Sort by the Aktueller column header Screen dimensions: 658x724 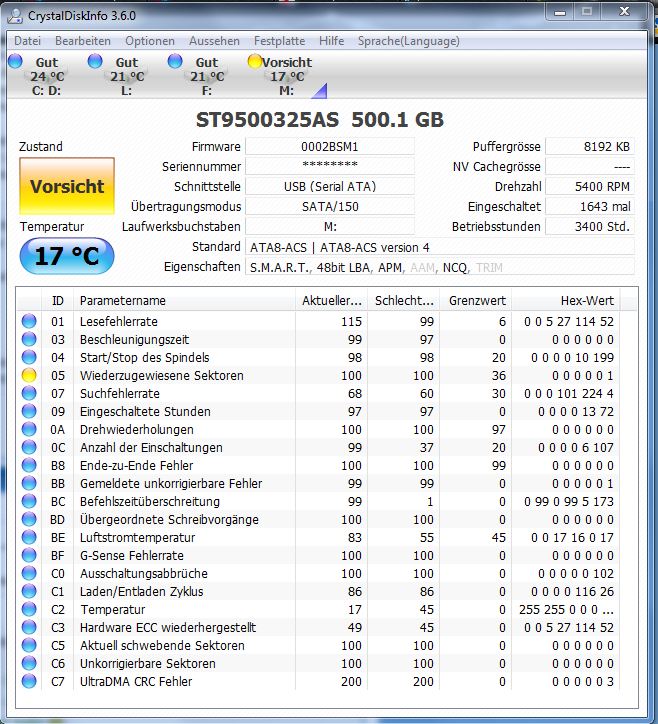(x=332, y=301)
